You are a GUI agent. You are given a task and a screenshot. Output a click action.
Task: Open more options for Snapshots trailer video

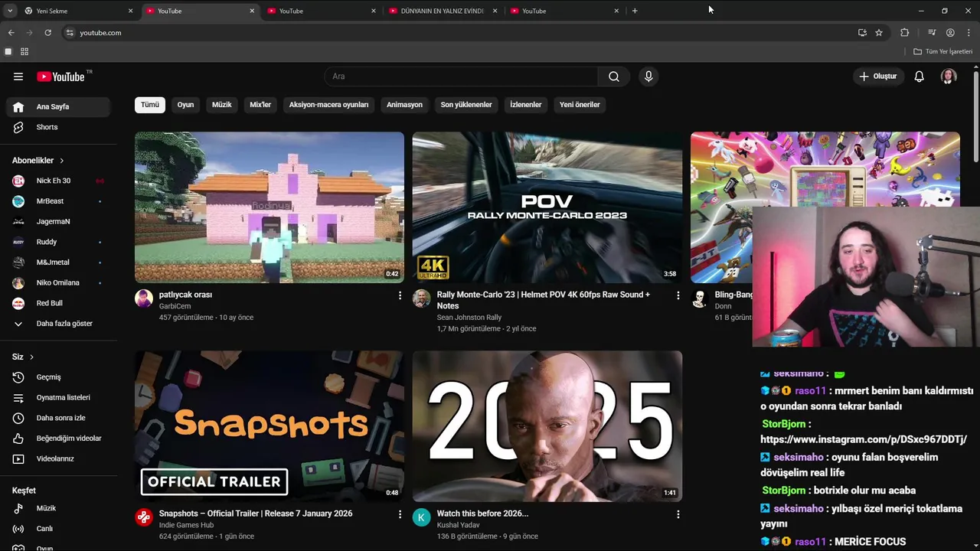[x=400, y=514]
